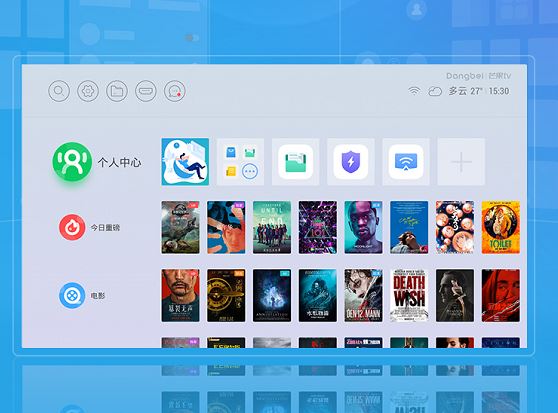Open the purple neon triangle poster
The height and width of the screenshot is (413, 558).
tap(318, 227)
